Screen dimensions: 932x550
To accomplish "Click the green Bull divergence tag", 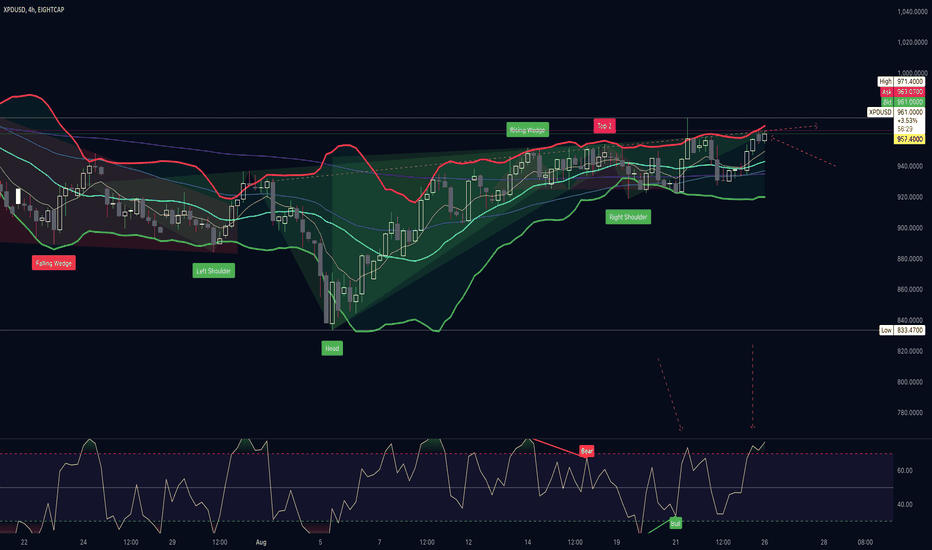I will coord(675,523).
